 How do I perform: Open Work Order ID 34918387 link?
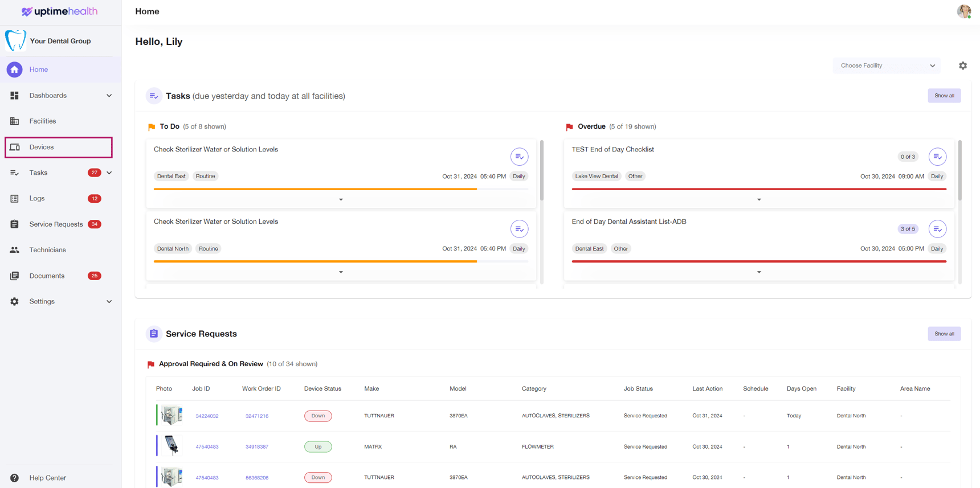click(257, 447)
